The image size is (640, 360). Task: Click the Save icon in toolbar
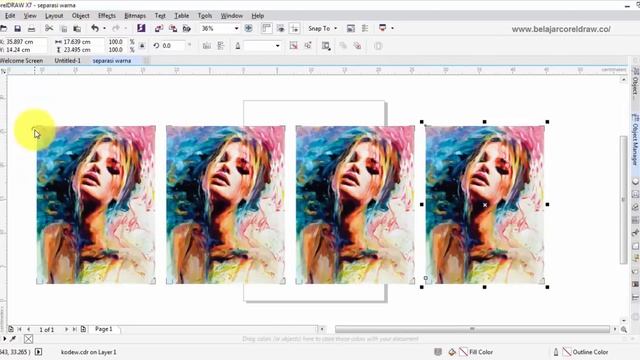(x=18, y=29)
